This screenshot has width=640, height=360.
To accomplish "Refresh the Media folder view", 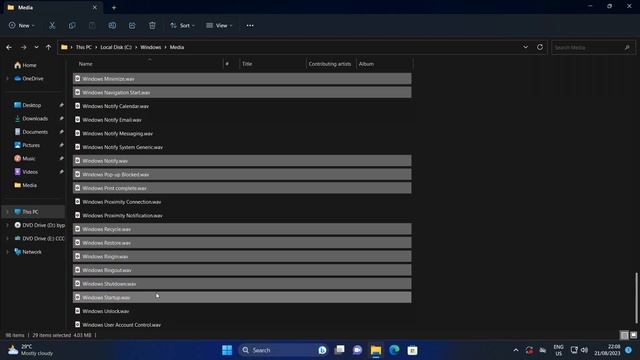I will pos(540,47).
